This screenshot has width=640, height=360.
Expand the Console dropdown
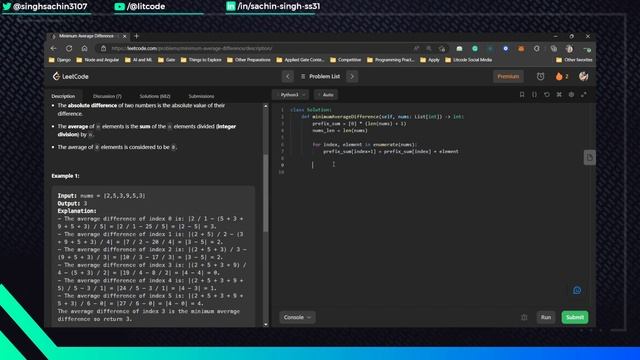point(297,317)
